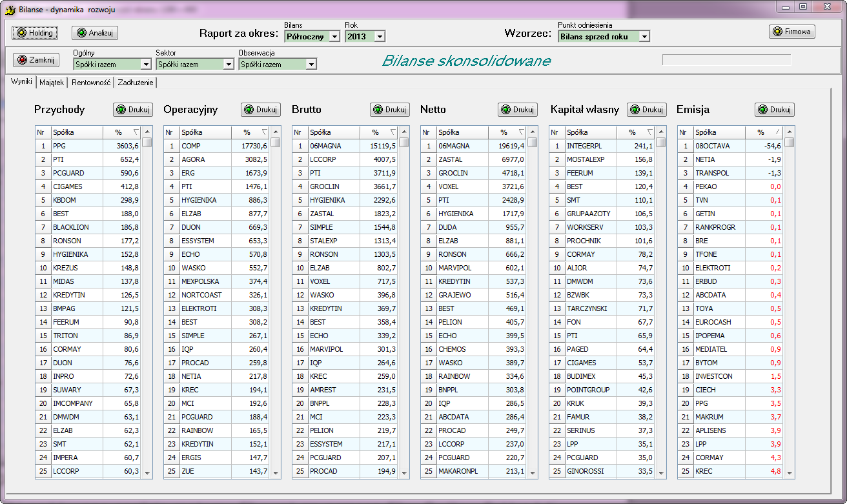
Task: Open the Firmowa button
Action: 792,32
